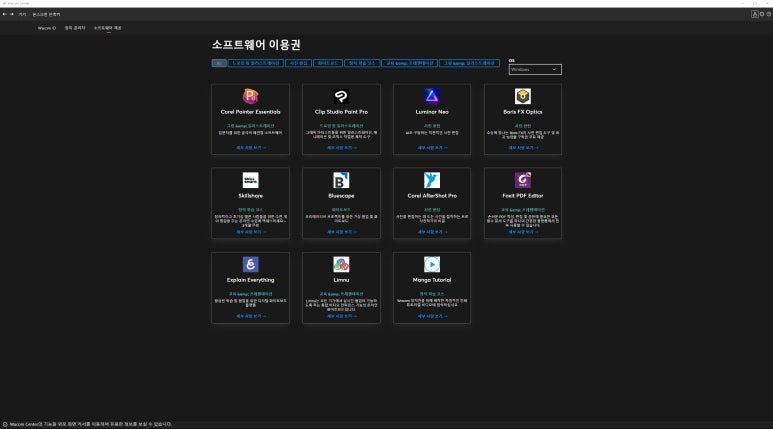Click the Foxit PDF Editor icon

pos(523,180)
